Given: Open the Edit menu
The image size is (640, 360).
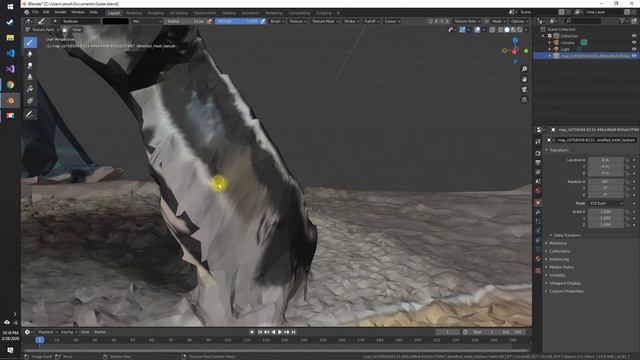Looking at the screenshot, I should (47, 12).
